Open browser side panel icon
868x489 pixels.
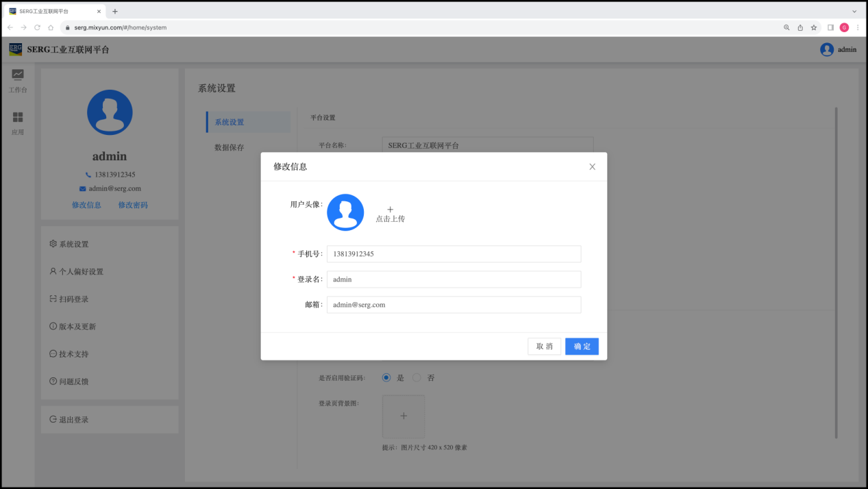(x=830, y=27)
